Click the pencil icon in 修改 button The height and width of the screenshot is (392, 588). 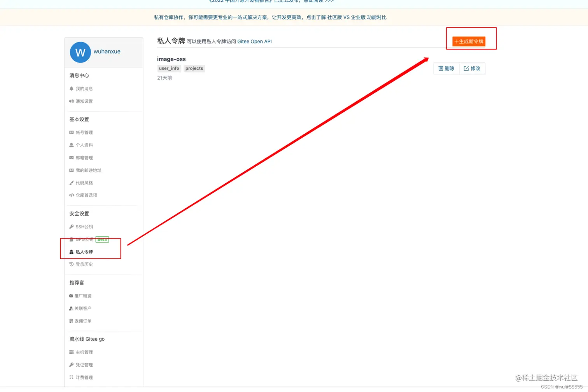466,68
